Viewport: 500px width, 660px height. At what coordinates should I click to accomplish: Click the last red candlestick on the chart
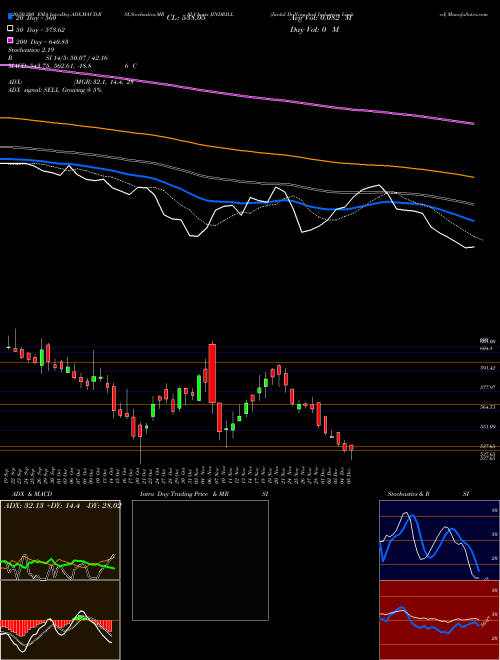pos(351,448)
